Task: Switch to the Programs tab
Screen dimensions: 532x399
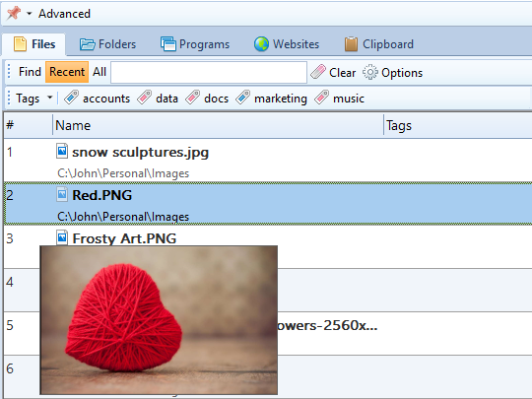Action: [x=195, y=44]
